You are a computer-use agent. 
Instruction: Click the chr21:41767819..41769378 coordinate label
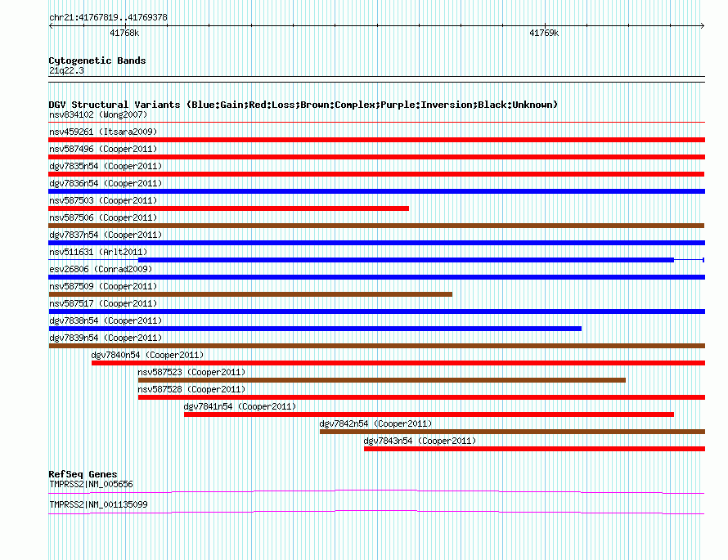(108, 17)
